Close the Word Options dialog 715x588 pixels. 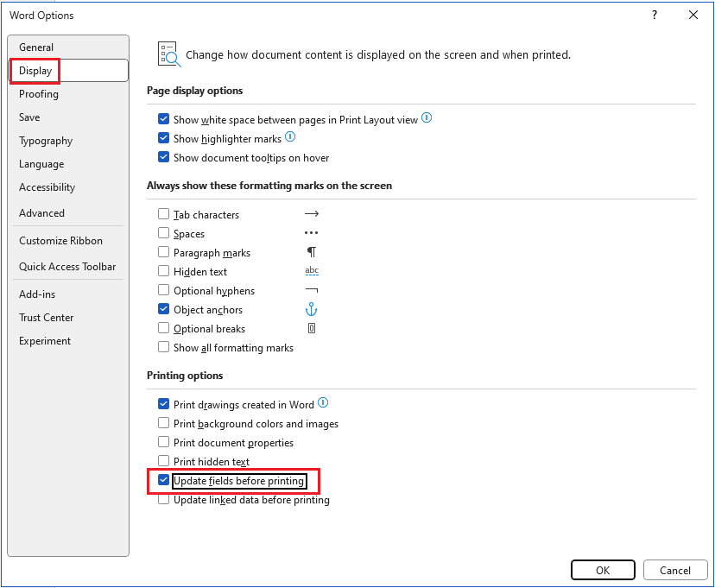click(x=693, y=15)
